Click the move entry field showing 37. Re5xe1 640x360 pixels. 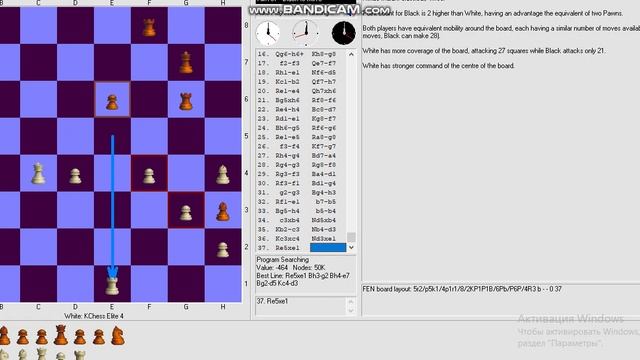coord(301,306)
